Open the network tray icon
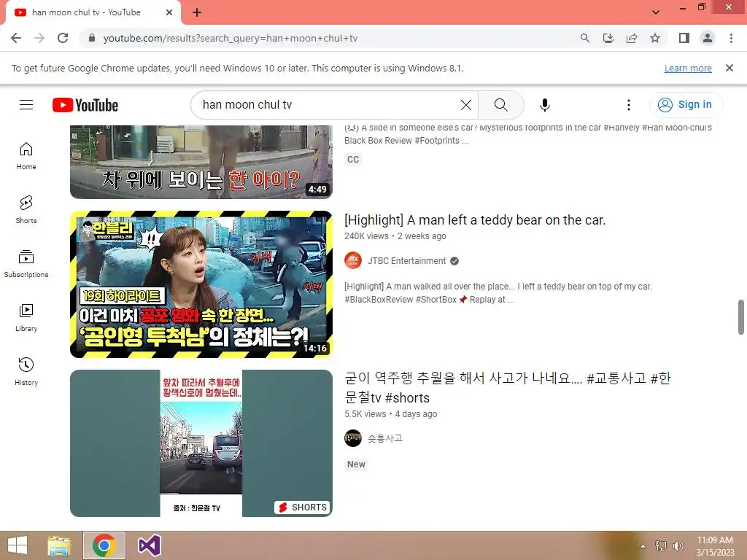The height and width of the screenshot is (560, 747). tap(660, 545)
